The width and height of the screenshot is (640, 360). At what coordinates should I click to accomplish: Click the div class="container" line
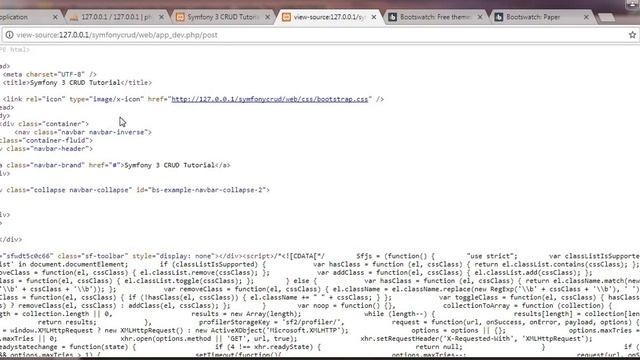pyautogui.click(x=44, y=124)
